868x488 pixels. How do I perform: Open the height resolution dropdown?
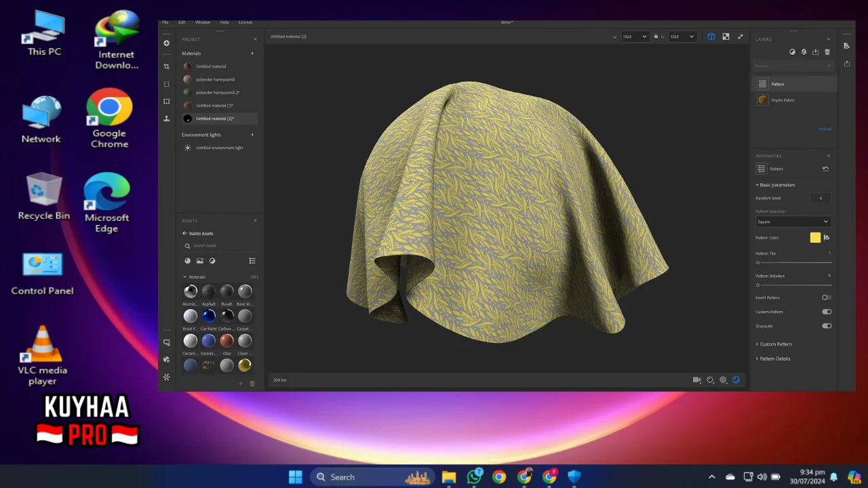pyautogui.click(x=682, y=37)
